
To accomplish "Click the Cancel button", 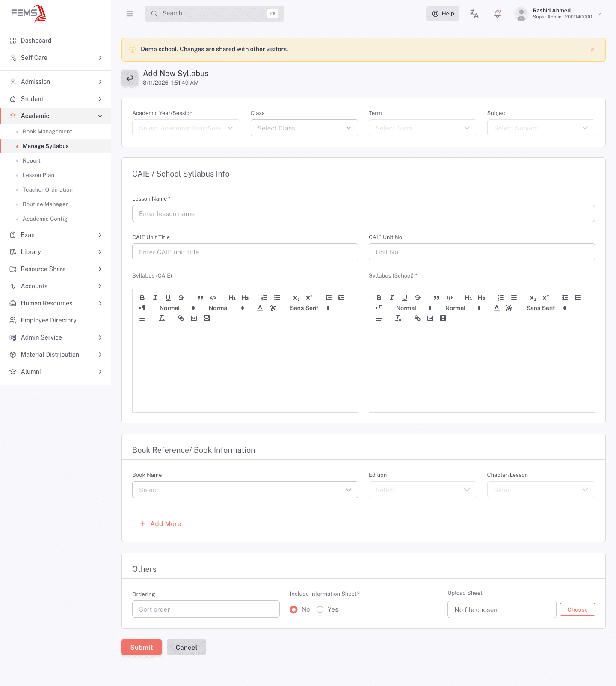I will [x=187, y=647].
